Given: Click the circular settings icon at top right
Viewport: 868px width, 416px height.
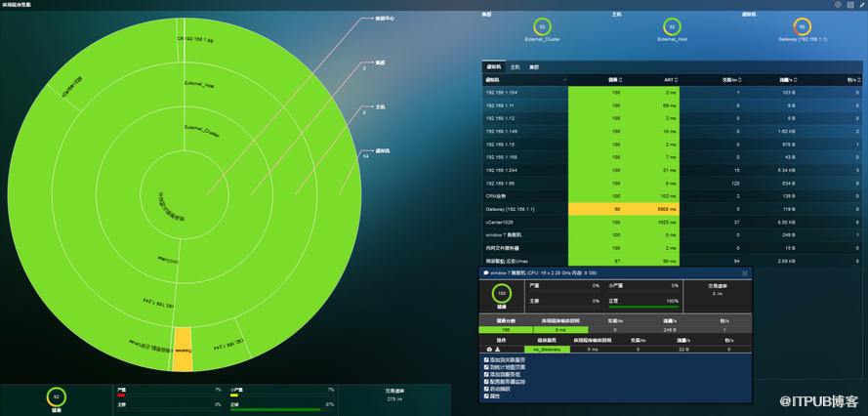Looking at the screenshot, I should tap(838, 5).
